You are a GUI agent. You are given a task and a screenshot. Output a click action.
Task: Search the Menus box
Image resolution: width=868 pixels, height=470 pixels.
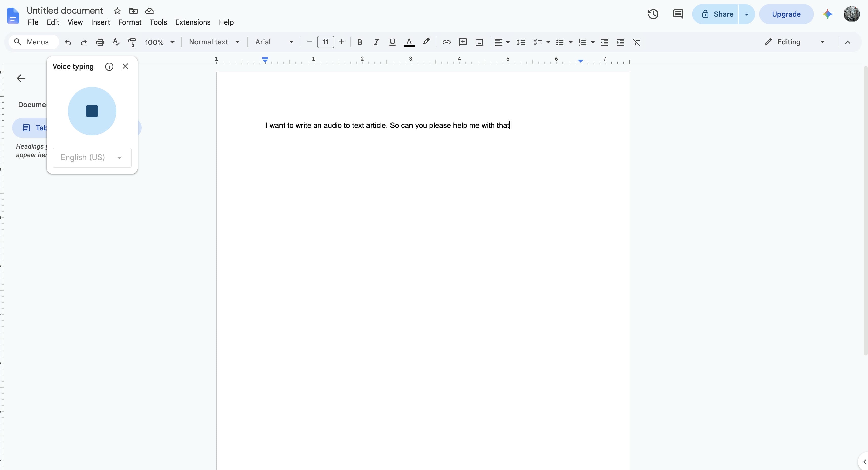pos(34,42)
